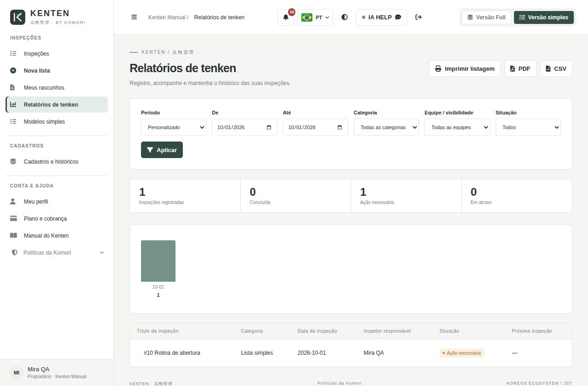Image resolution: width=588 pixels, height=386 pixels.
Task: Click the Inspeções registradas summary card
Action: (x=185, y=196)
